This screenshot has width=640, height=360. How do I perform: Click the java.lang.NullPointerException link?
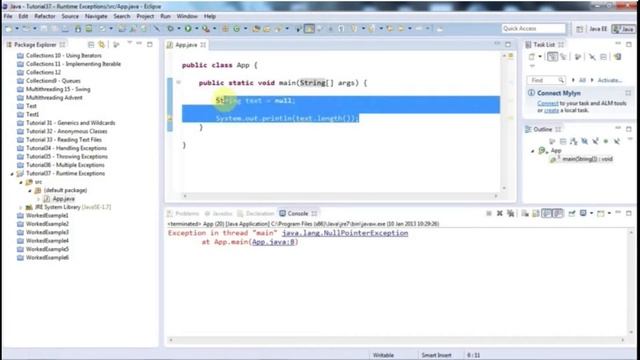(x=345, y=233)
